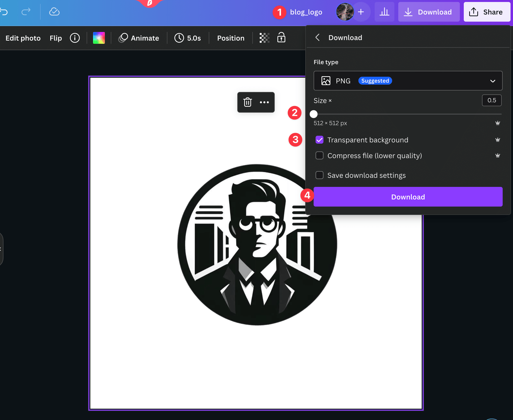Screen dimensions: 513x420
Task: Click the size slider handle
Action: click(313, 114)
